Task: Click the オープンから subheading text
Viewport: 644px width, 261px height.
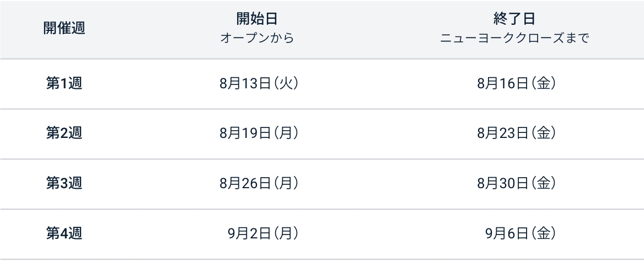Action: (256, 39)
